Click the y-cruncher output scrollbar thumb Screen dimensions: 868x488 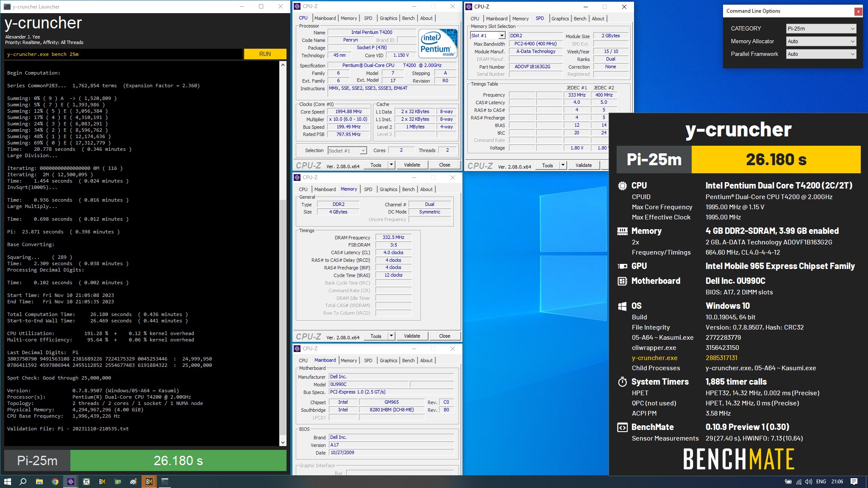pos(283,317)
